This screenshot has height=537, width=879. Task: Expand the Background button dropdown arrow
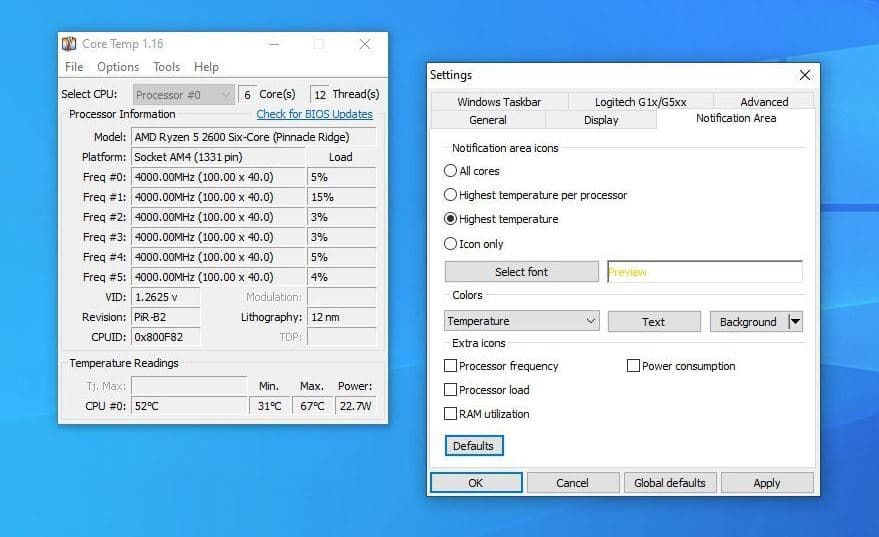tap(795, 321)
